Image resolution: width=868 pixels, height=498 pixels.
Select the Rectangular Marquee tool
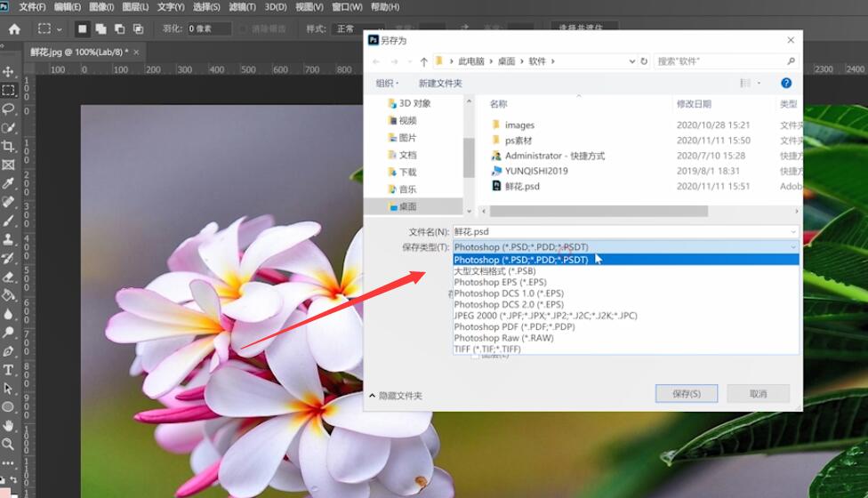tap(8, 90)
